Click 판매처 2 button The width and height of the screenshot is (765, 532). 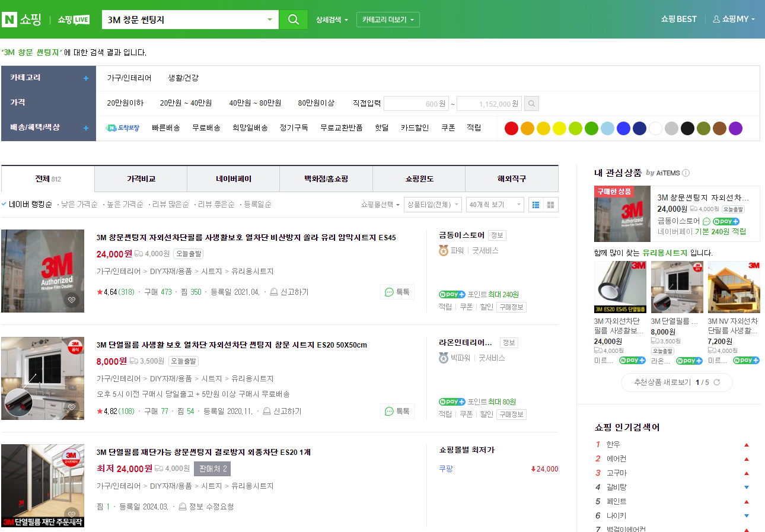tap(212, 469)
